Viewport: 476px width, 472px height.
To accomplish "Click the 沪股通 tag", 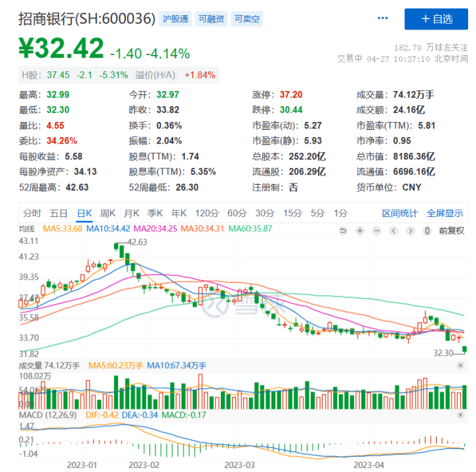I will point(175,19).
